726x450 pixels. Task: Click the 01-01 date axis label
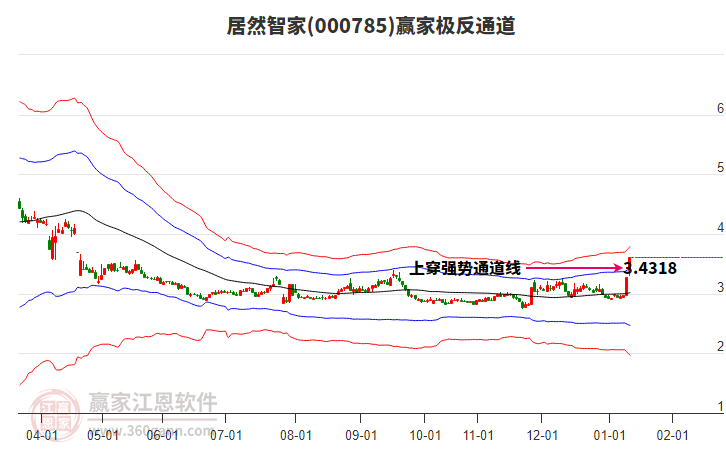click(x=609, y=436)
